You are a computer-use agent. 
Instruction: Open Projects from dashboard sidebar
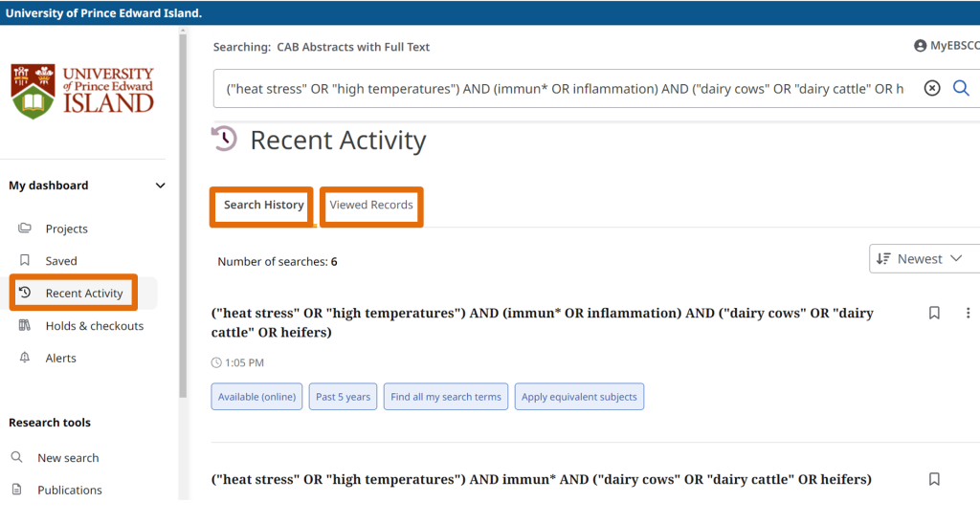tap(66, 229)
